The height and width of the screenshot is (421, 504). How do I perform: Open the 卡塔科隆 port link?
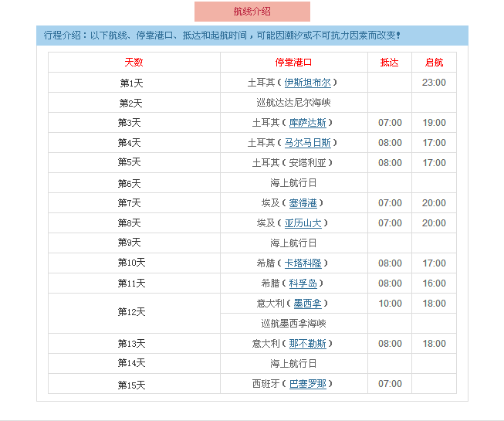[303, 263]
